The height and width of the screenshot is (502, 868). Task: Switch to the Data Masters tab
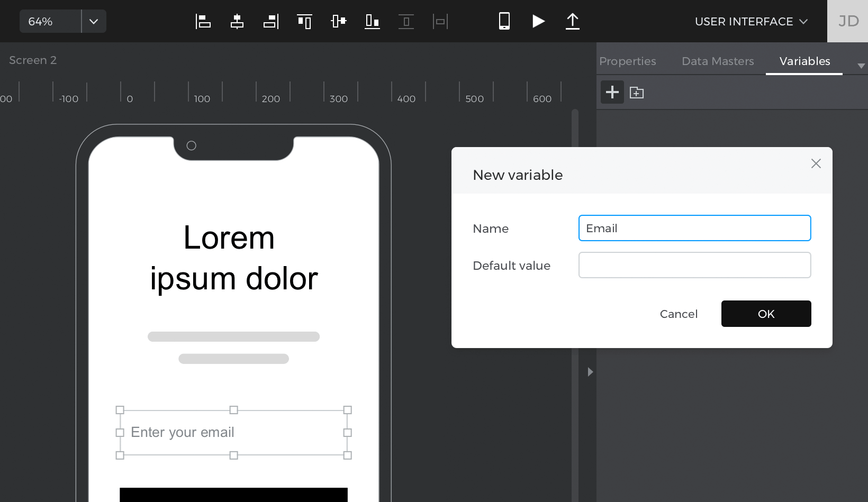[x=718, y=61]
